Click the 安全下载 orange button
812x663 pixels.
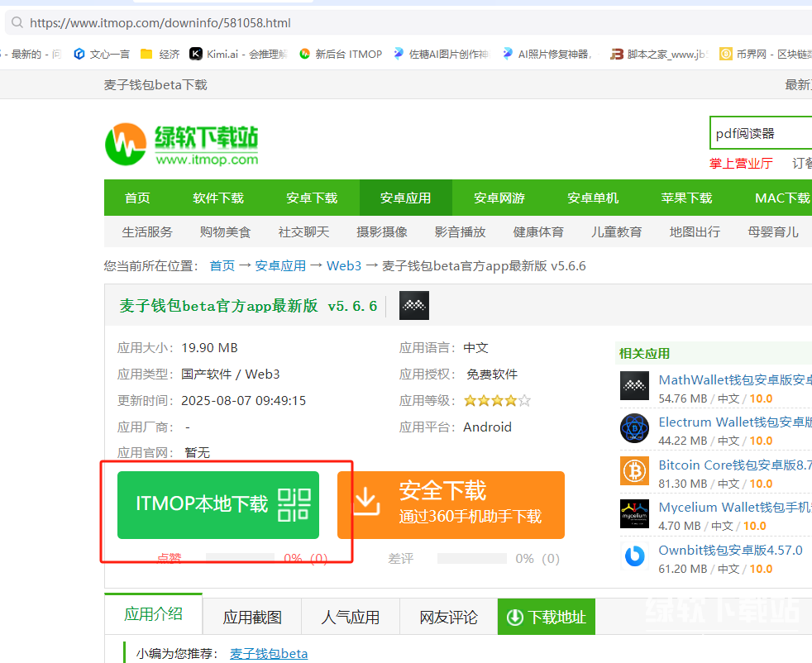coord(451,504)
